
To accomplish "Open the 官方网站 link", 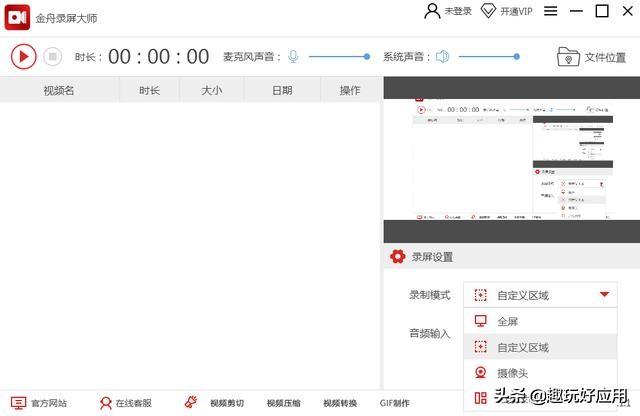I will (x=49, y=403).
